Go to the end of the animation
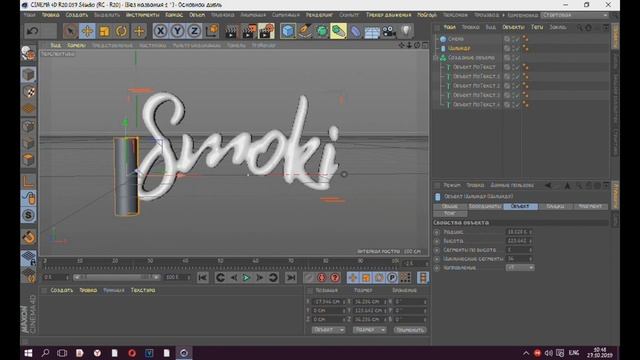Screen dimensions: 640x360 pyautogui.click(x=291, y=278)
